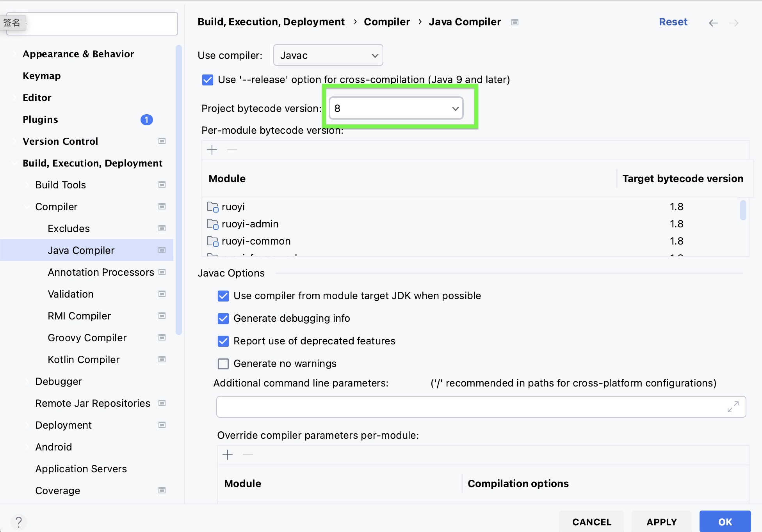Viewport: 762px width, 532px height.
Task: Expand the Build Tools node
Action: [x=27, y=185]
